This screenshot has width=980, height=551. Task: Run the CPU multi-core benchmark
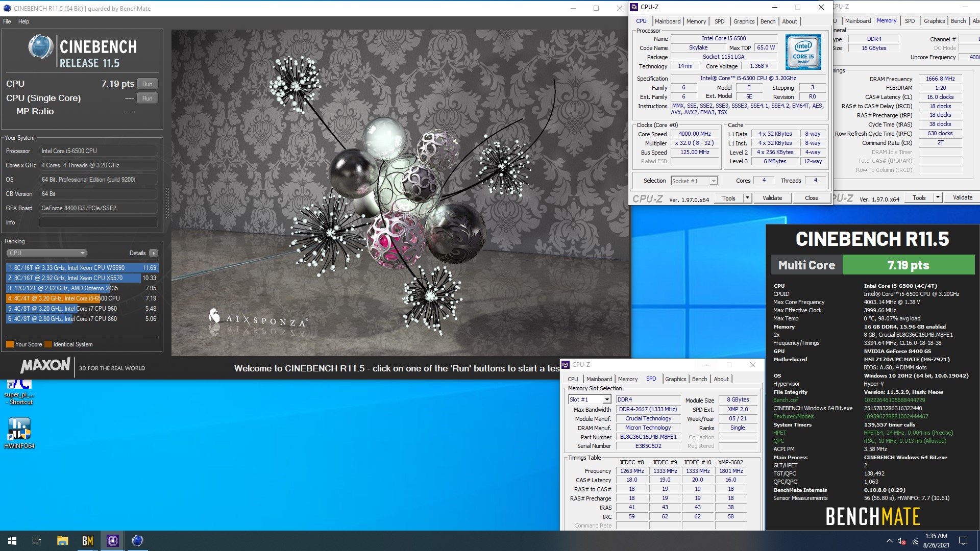(x=148, y=84)
